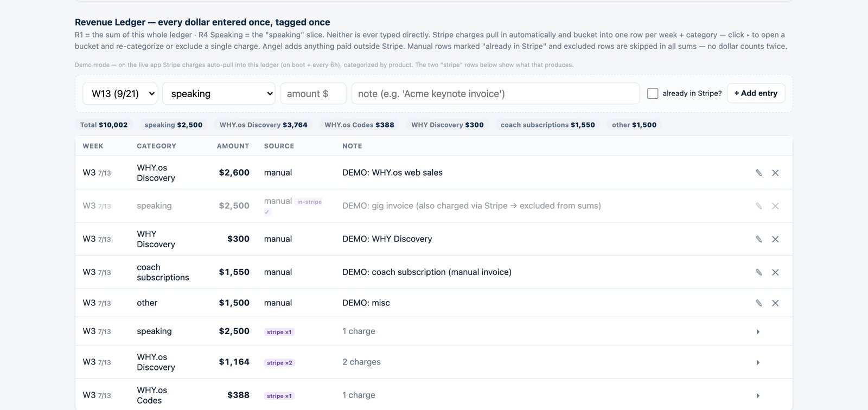Edit the DEMO: WHY Discovery row

tap(758, 239)
